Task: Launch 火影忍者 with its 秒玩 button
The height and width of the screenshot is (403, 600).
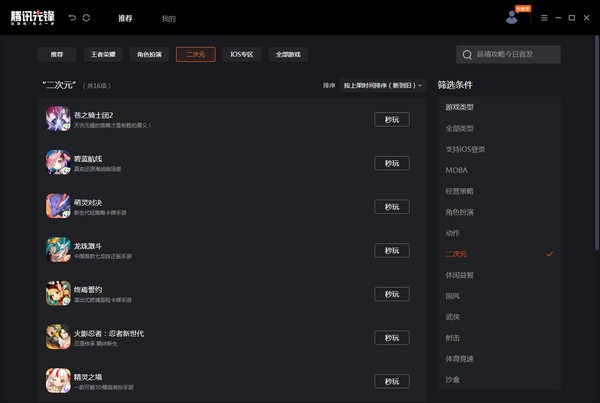Action: click(392, 338)
